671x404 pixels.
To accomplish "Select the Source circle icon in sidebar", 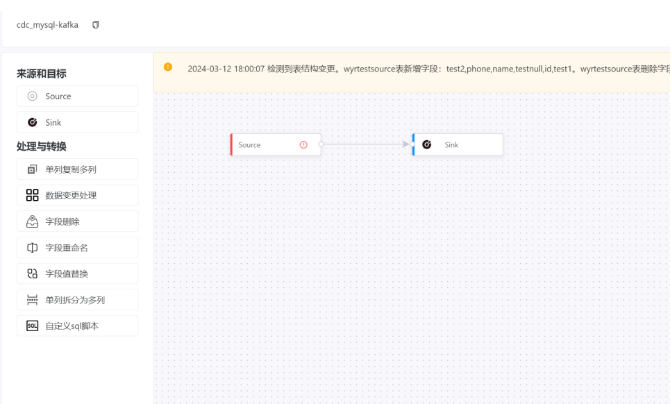I will pos(32,96).
